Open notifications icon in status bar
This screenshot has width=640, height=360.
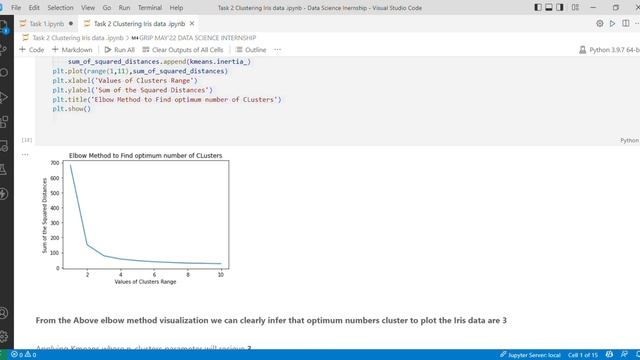638,354
